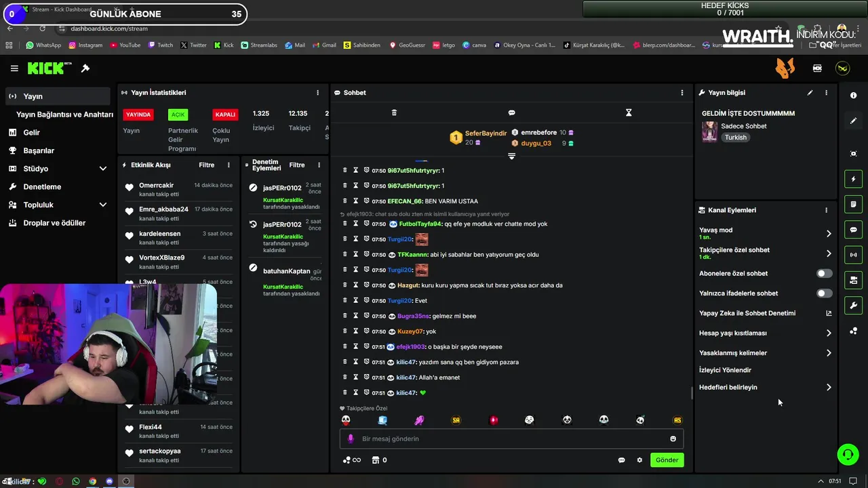Edit stream info with the pencil icon
This screenshot has width=868, height=488.
(x=810, y=93)
